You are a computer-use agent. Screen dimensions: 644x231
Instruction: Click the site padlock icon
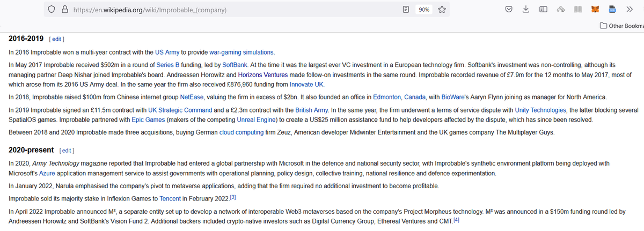[65, 10]
